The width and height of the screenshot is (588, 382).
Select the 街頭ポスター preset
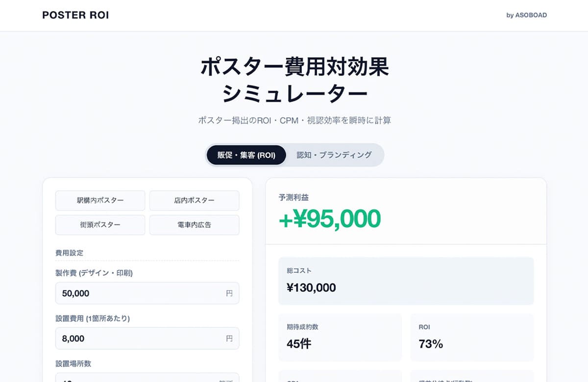click(100, 225)
